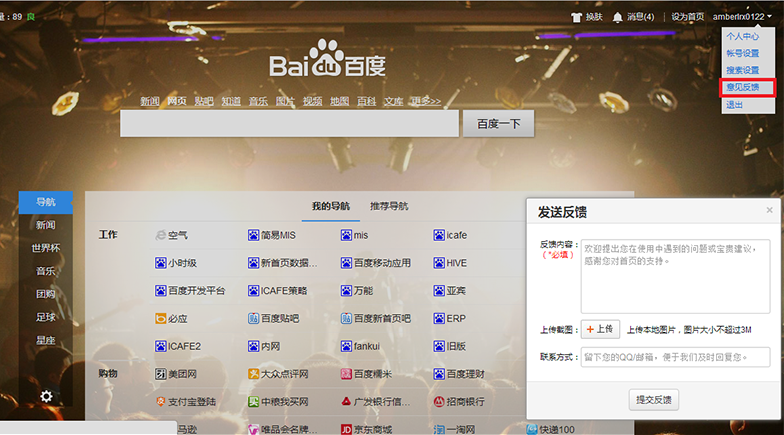The height and width of the screenshot is (435, 784).
Task: Open the 必应 Bing icon
Action: click(160, 318)
